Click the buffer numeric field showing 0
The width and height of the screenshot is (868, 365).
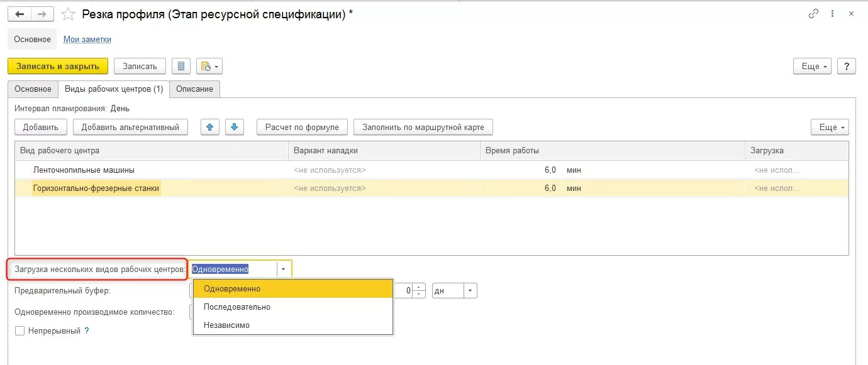[403, 291]
